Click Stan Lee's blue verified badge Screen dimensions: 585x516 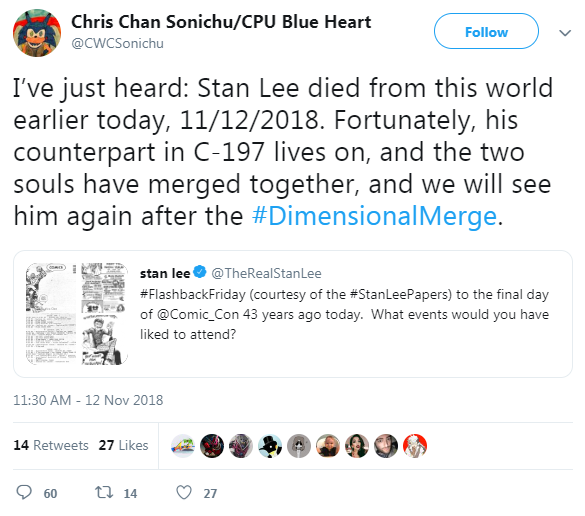[x=200, y=272]
